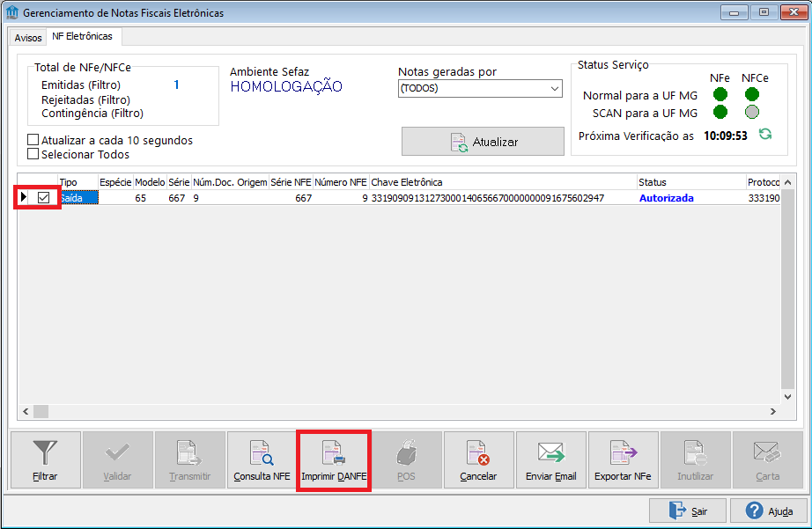Send the note via Enviar Email
The width and height of the screenshot is (812, 529).
click(551, 460)
